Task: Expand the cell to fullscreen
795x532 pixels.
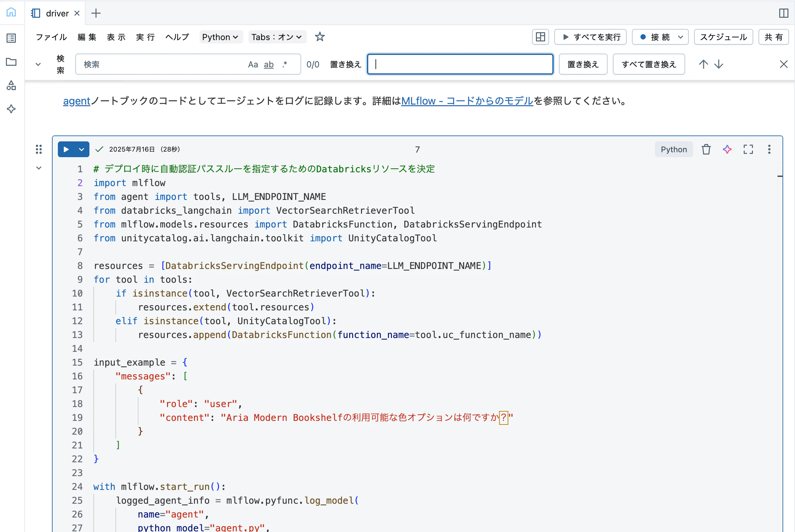Action: point(748,149)
